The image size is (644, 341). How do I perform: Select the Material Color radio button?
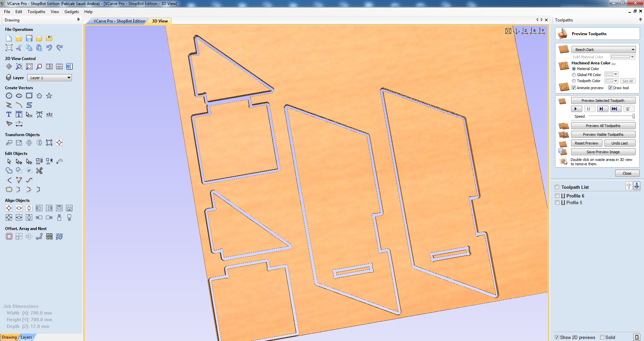(x=574, y=69)
